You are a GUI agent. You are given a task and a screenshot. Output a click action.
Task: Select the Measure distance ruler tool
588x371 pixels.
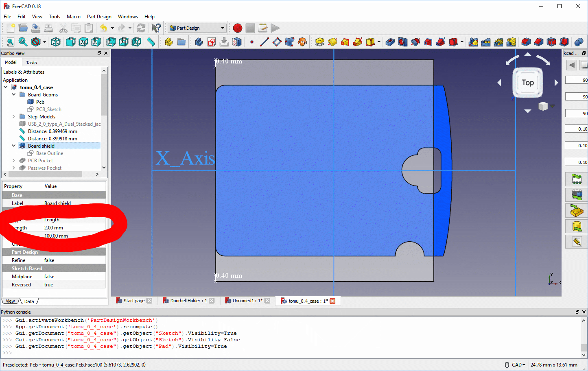click(151, 42)
